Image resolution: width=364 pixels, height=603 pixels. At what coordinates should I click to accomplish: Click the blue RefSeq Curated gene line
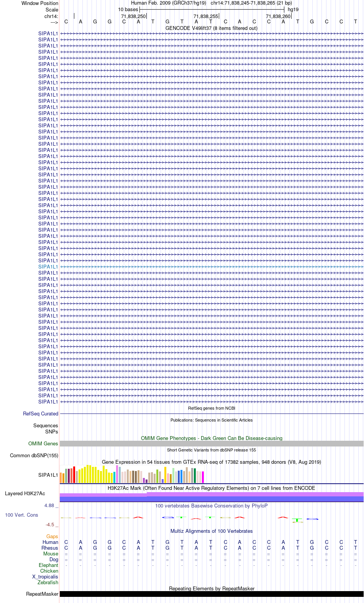click(212, 414)
